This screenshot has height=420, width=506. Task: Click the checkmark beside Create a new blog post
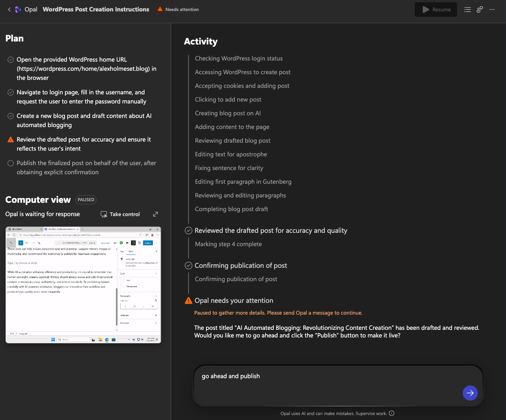pos(11,116)
